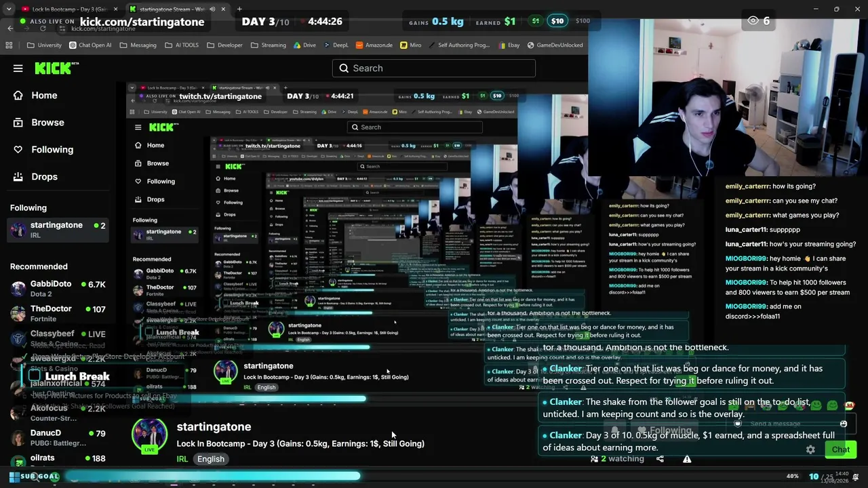Mute the startingatone Stream tab audio
The image size is (868, 488).
pos(212,9)
